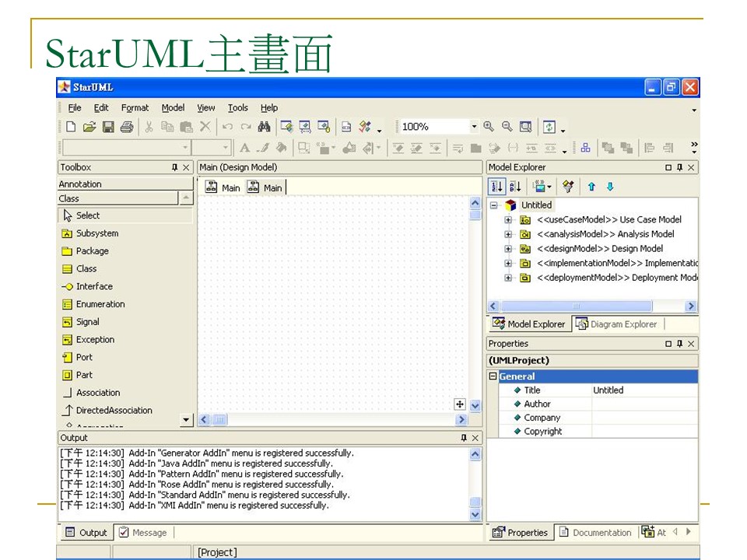Image resolution: width=747 pixels, height=560 pixels.
Task: Close the Toolbox panel
Action: (x=186, y=167)
